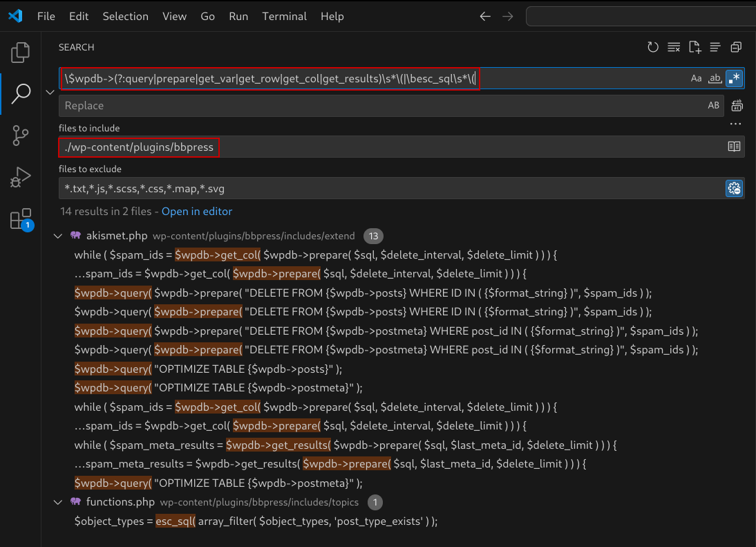Refresh the search results

[653, 47]
